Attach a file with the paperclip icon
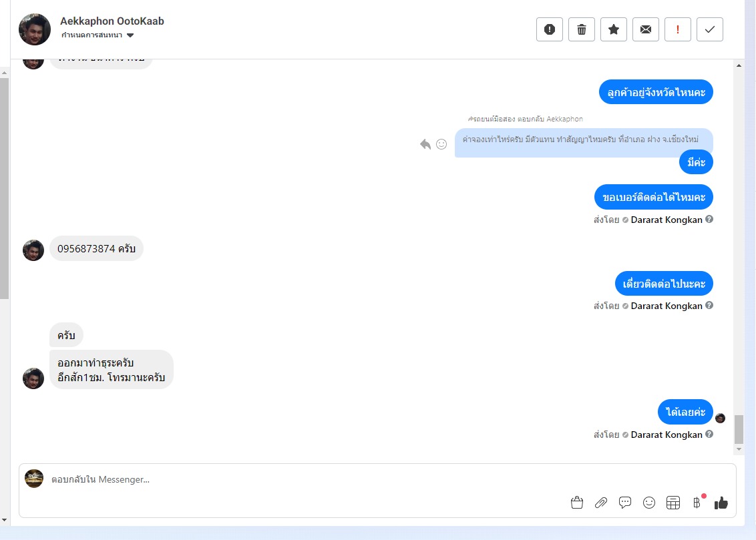Screen dimensions: 756x540 click(x=601, y=503)
